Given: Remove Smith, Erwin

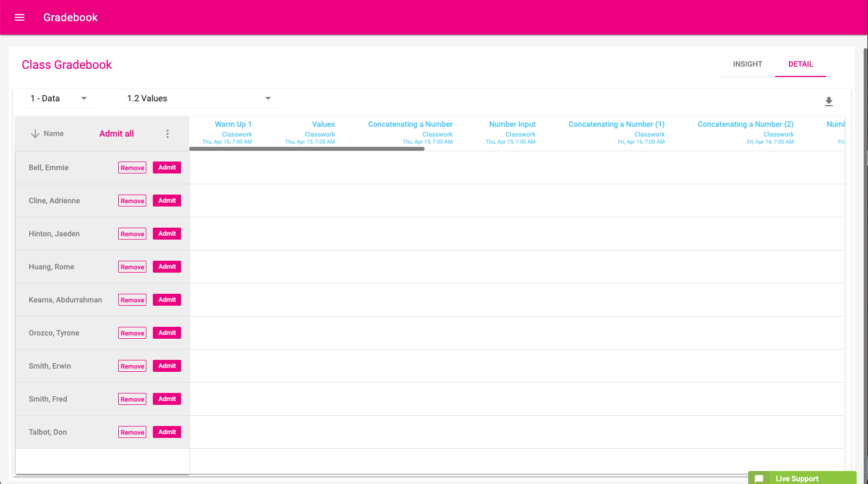Looking at the screenshot, I should pyautogui.click(x=132, y=366).
